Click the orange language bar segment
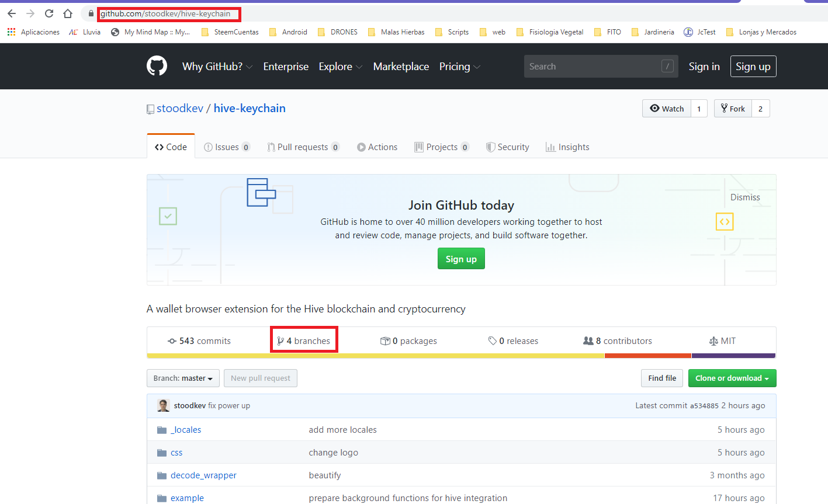The height and width of the screenshot is (504, 828). 648,356
